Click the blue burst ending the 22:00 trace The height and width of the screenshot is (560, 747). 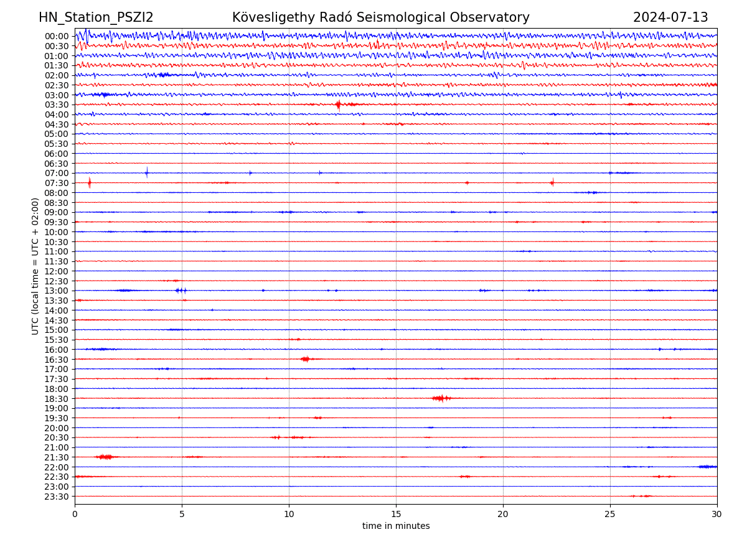(x=707, y=467)
